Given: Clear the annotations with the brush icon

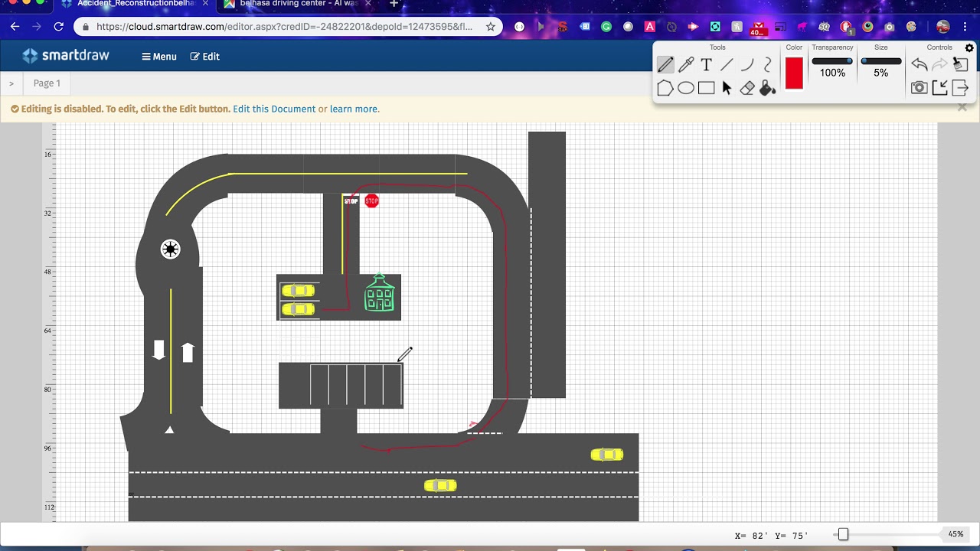Looking at the screenshot, I should [960, 65].
